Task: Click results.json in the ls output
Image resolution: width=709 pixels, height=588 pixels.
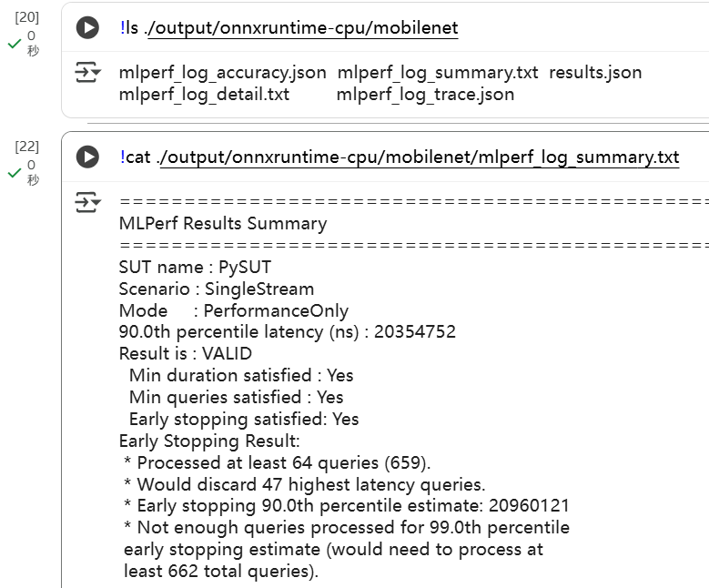Action: tap(595, 73)
